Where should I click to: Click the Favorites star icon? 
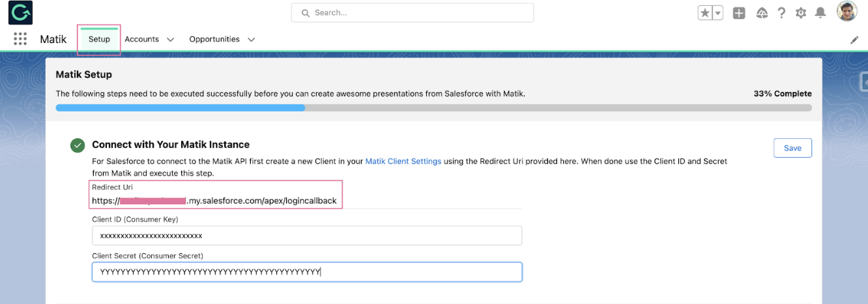tap(704, 13)
